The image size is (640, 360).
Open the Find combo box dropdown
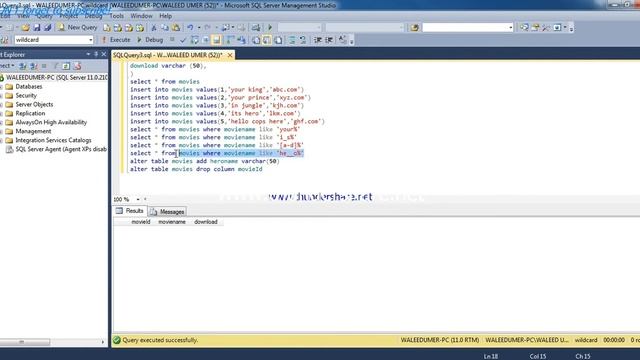511,27
